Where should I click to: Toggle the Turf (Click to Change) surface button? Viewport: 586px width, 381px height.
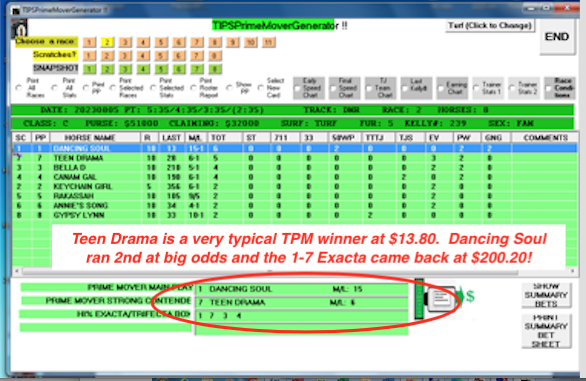click(490, 25)
